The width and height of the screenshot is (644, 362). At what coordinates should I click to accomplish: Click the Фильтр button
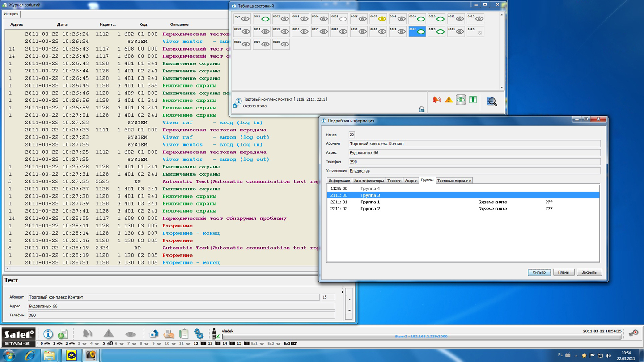[539, 272]
